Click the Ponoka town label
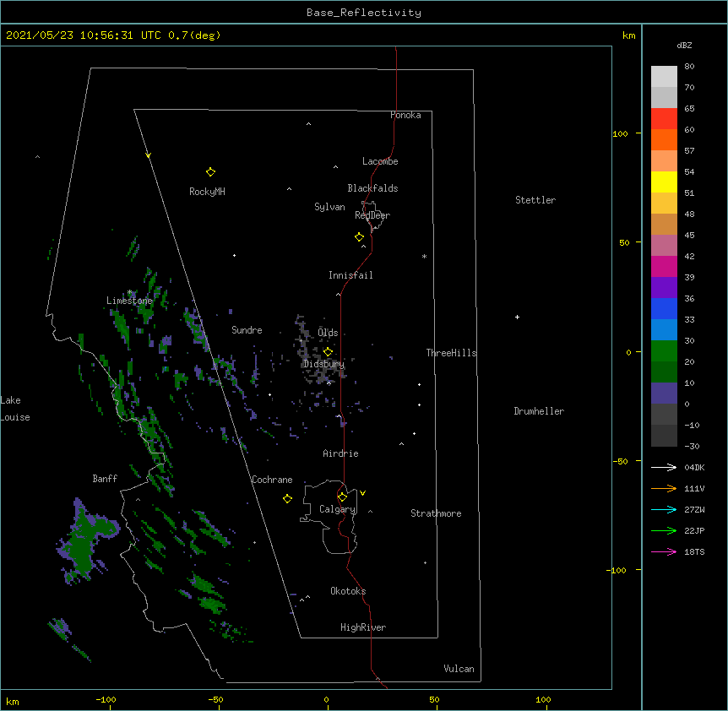The image size is (728, 711). point(405,115)
